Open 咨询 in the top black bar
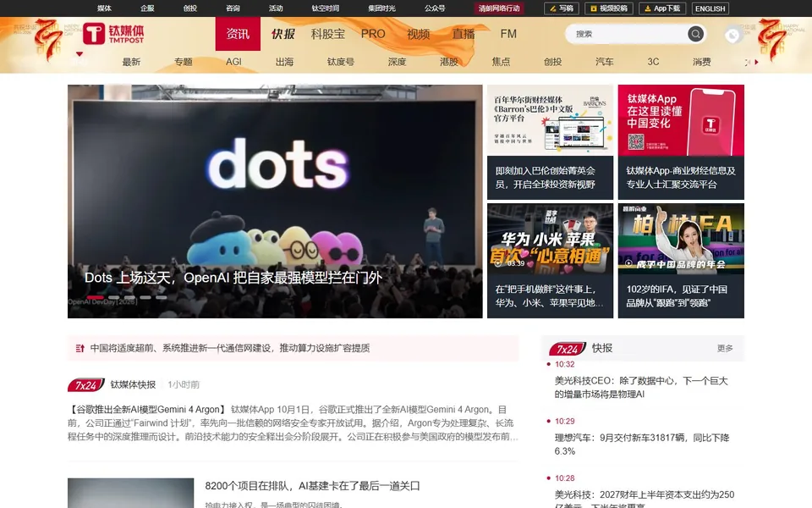The width and height of the screenshot is (812, 508). pos(233,8)
